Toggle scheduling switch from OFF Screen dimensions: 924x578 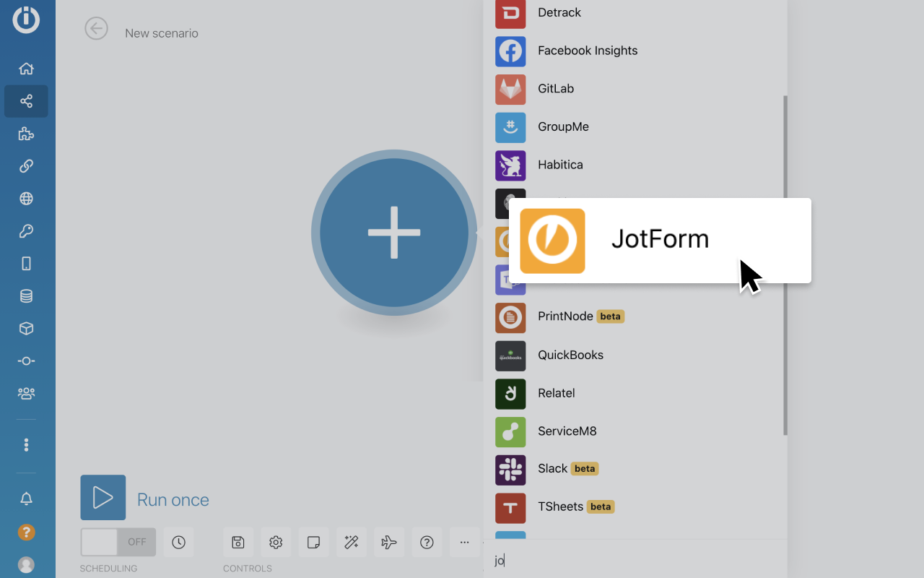pos(118,542)
